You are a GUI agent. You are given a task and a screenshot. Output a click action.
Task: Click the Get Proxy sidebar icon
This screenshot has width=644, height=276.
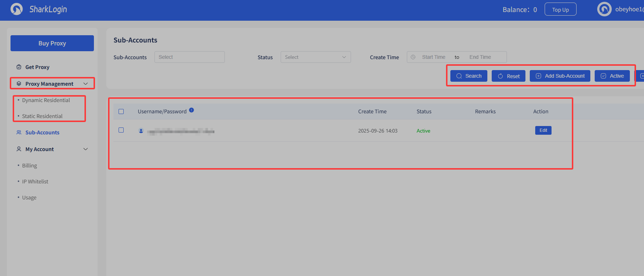click(19, 67)
